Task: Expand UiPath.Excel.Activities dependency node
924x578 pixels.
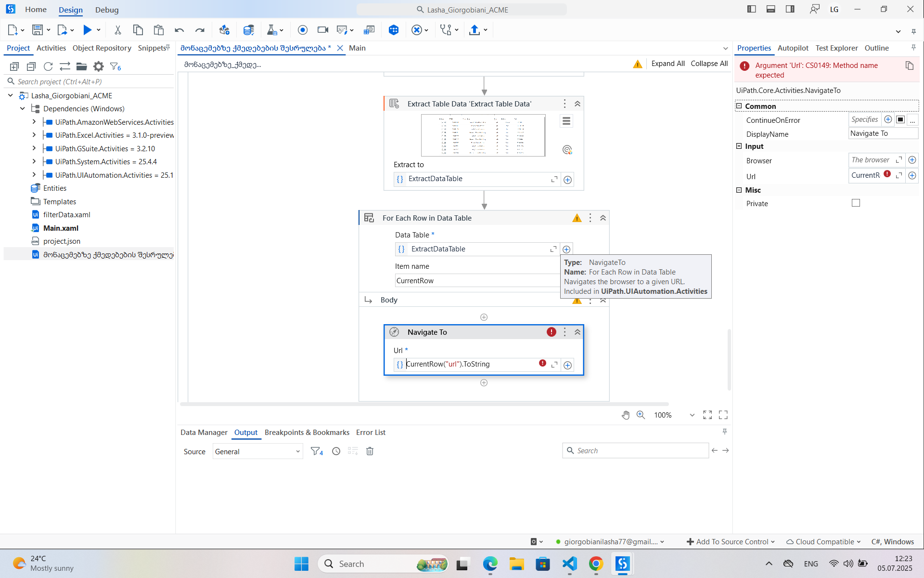Action: click(34, 135)
